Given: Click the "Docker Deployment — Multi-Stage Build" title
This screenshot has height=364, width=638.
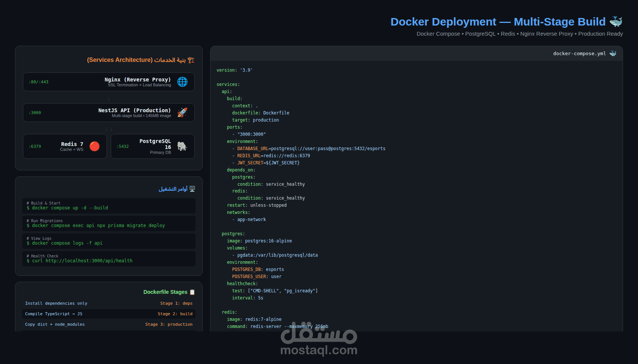Looking at the screenshot, I should click(x=498, y=22).
